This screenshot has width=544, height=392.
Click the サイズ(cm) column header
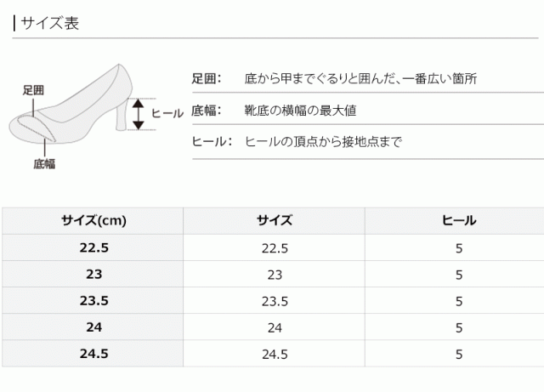93,220
